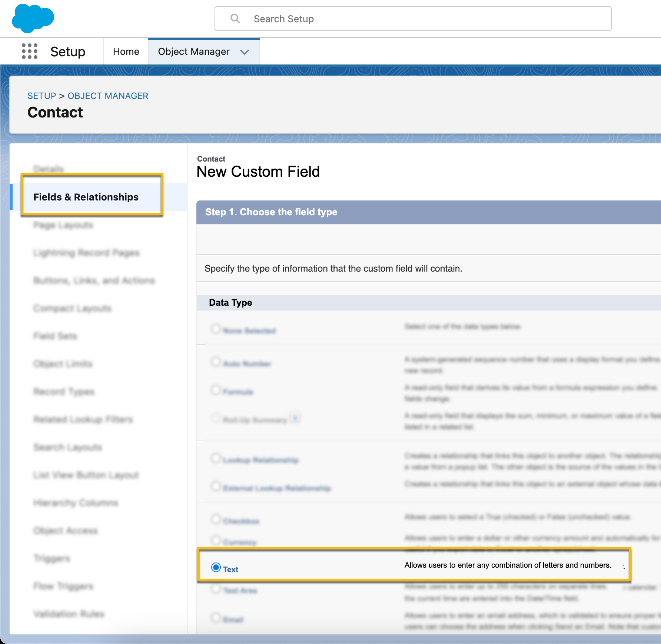This screenshot has width=661, height=644.
Task: Follow the OBJECT MANAGER breadcrumb link
Action: [x=108, y=96]
